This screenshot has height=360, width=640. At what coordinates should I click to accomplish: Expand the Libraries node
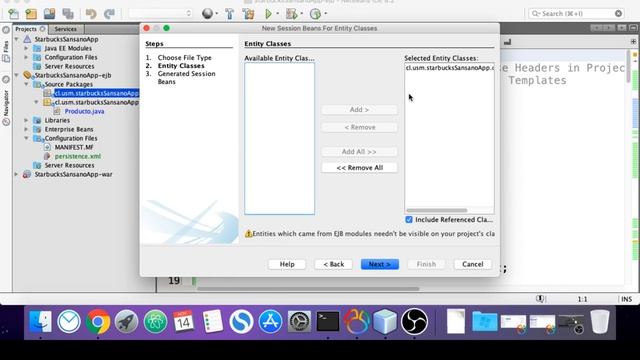(26, 120)
